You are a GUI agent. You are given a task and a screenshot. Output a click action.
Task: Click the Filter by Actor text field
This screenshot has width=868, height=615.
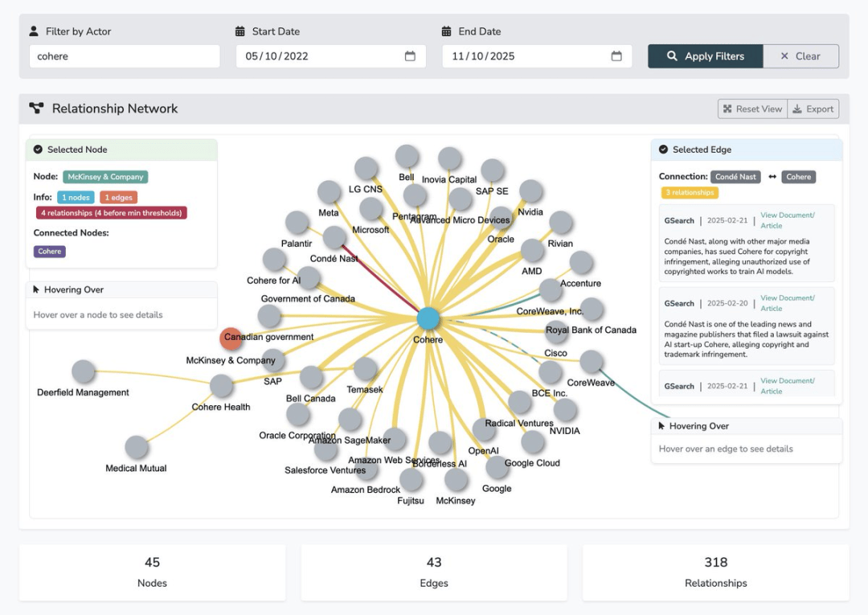[x=125, y=56]
